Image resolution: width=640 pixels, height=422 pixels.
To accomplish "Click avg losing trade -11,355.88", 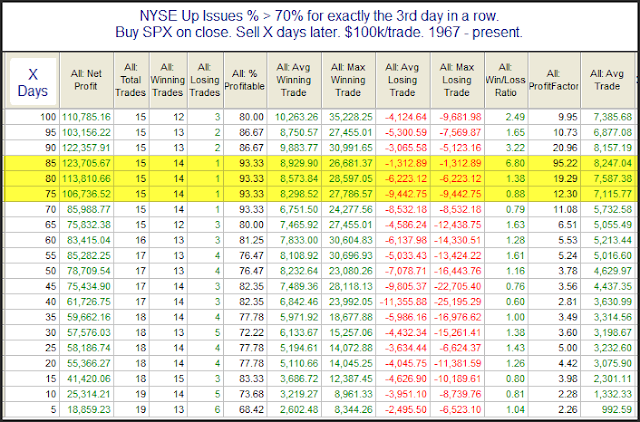I will (404, 302).
